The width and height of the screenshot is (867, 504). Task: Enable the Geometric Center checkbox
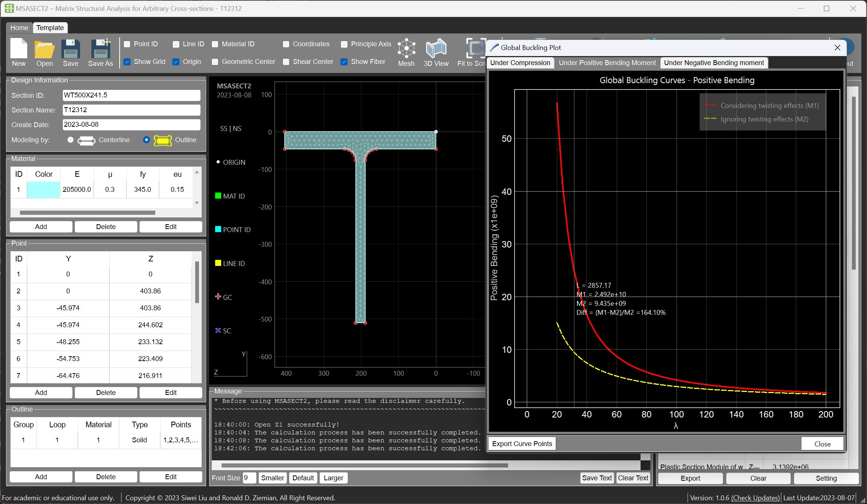click(215, 62)
